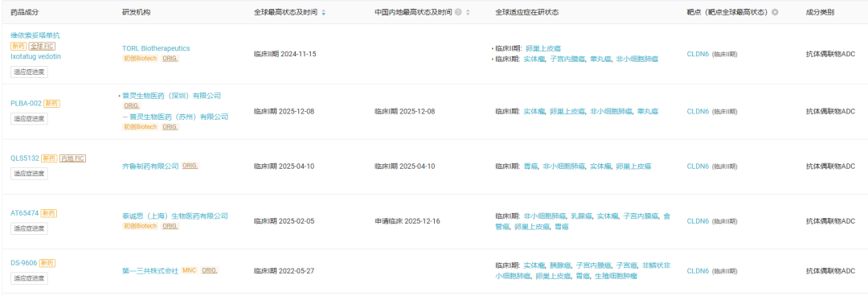Open drug PLBA-002
This screenshot has width=868, height=296.
tap(26, 103)
